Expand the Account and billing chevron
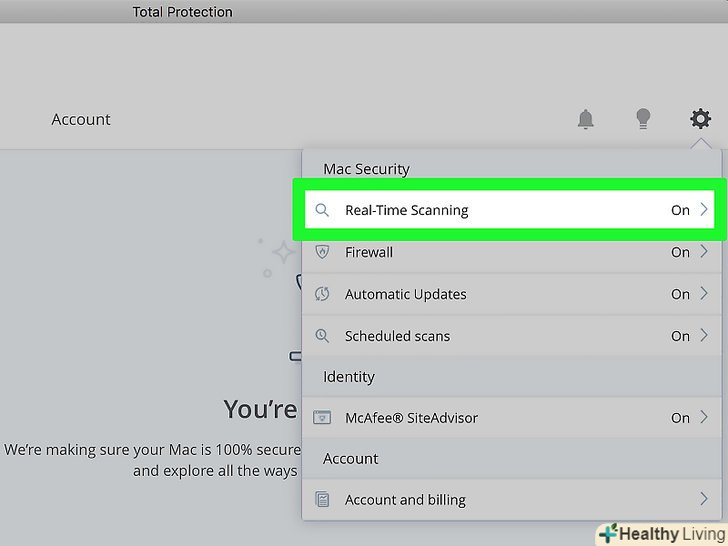The image size is (728, 546). (704, 500)
